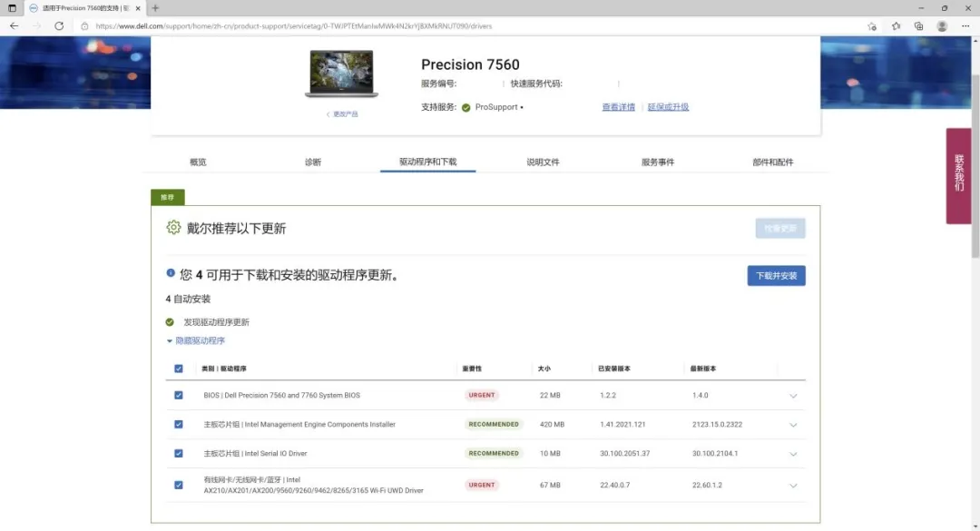Collapse the list via 隐藏驱动程序
Screen dimensions: 980x531
196,341
